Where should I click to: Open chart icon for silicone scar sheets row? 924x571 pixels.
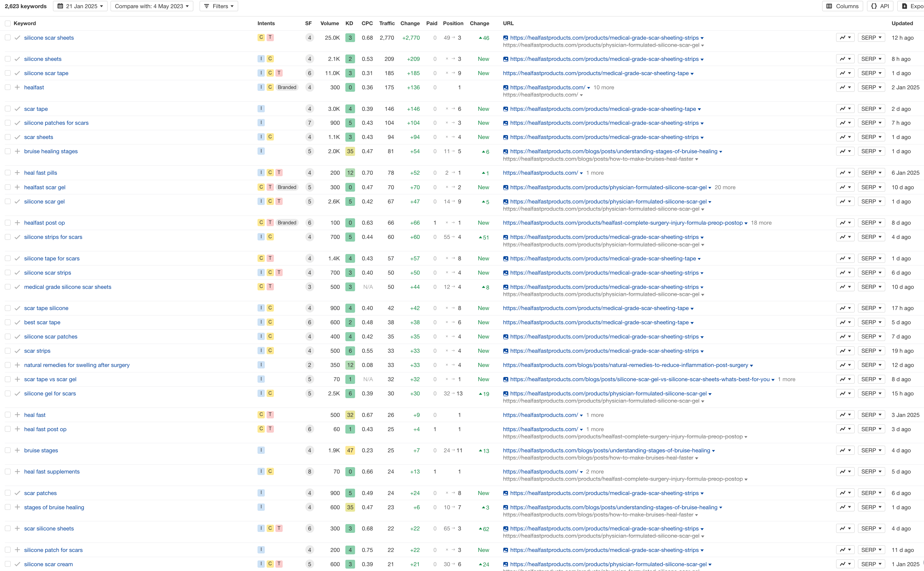845,38
